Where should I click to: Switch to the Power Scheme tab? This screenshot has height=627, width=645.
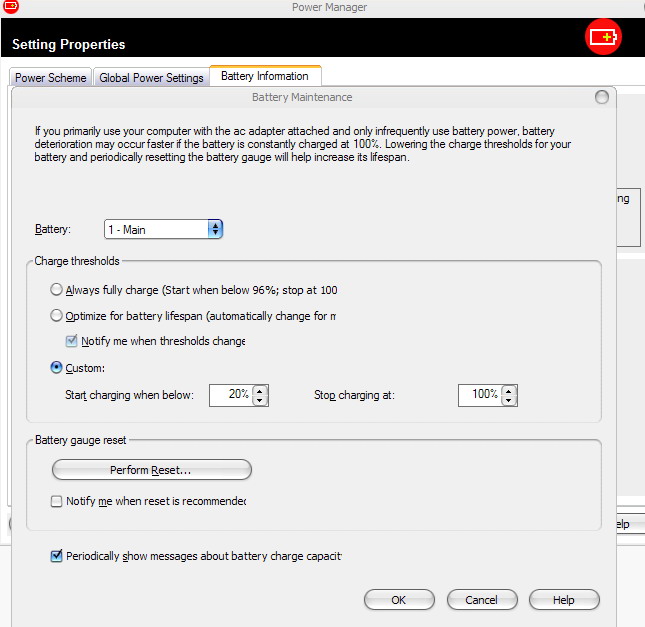pos(50,77)
